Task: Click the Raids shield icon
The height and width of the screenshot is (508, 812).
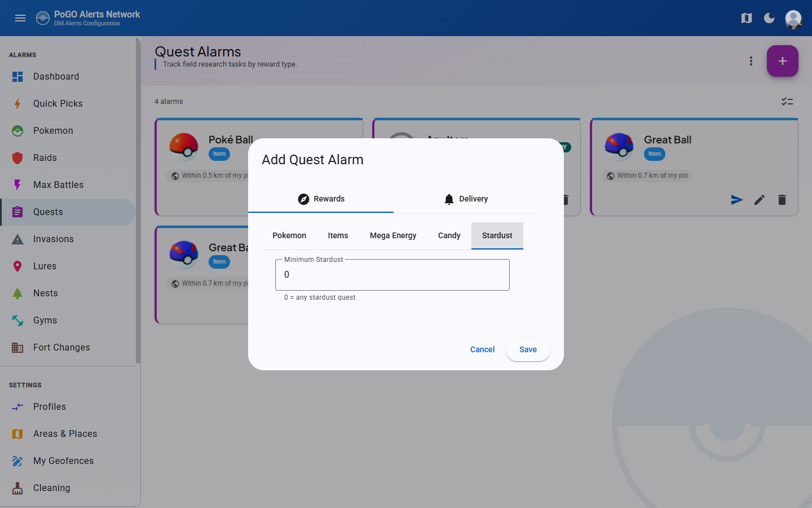Action: [17, 158]
